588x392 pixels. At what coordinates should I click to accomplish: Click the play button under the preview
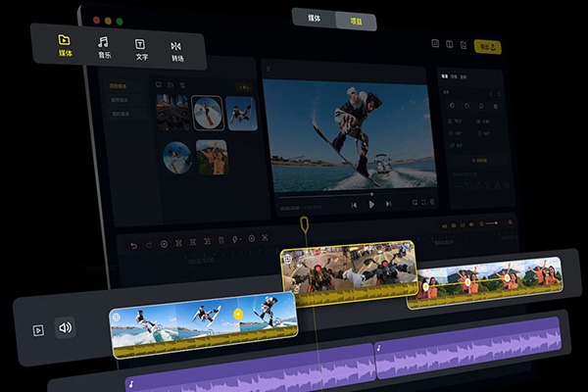(371, 205)
